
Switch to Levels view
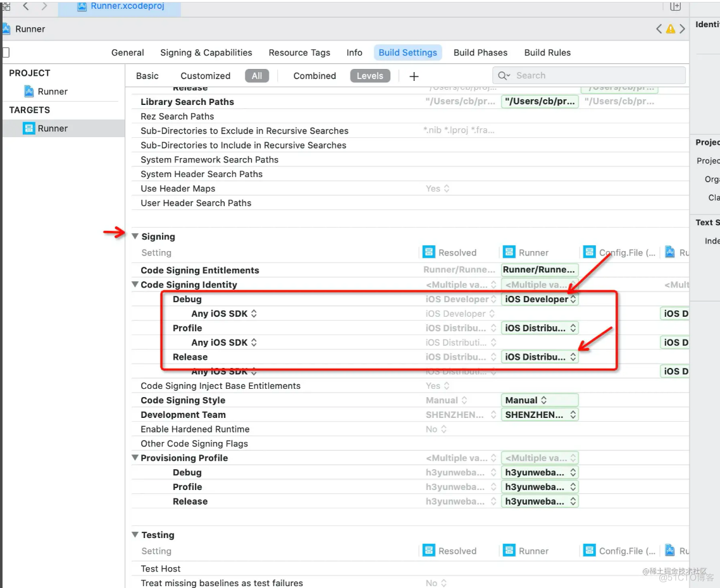pyautogui.click(x=370, y=76)
